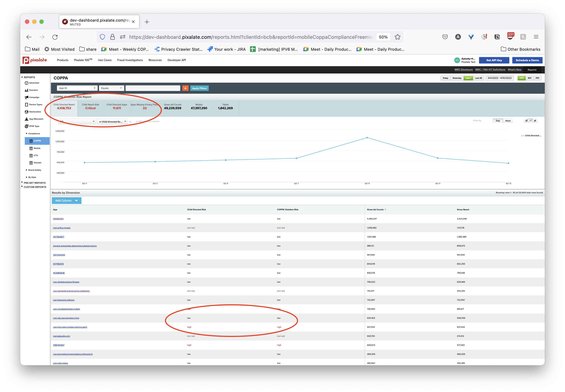Open the Notion extension icon
The height and width of the screenshot is (392, 565).
pyautogui.click(x=497, y=37)
